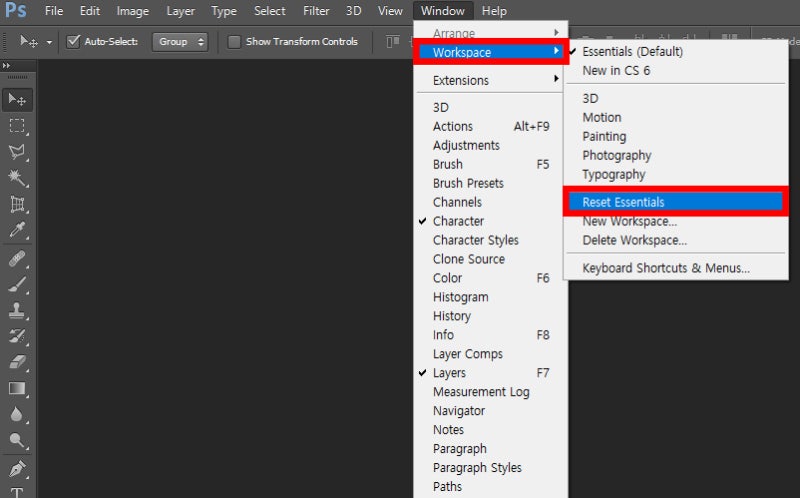The image size is (800, 498).
Task: Click align top edges icon in options bar
Action: pos(392,41)
